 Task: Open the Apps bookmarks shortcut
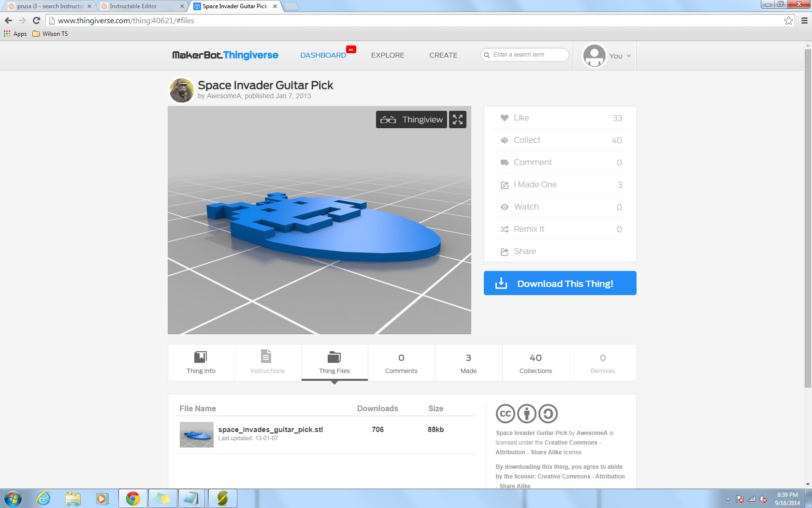click(15, 34)
